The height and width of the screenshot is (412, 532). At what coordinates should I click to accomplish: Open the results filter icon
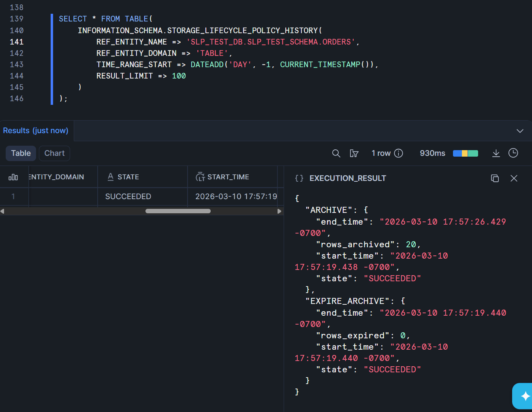tap(354, 153)
